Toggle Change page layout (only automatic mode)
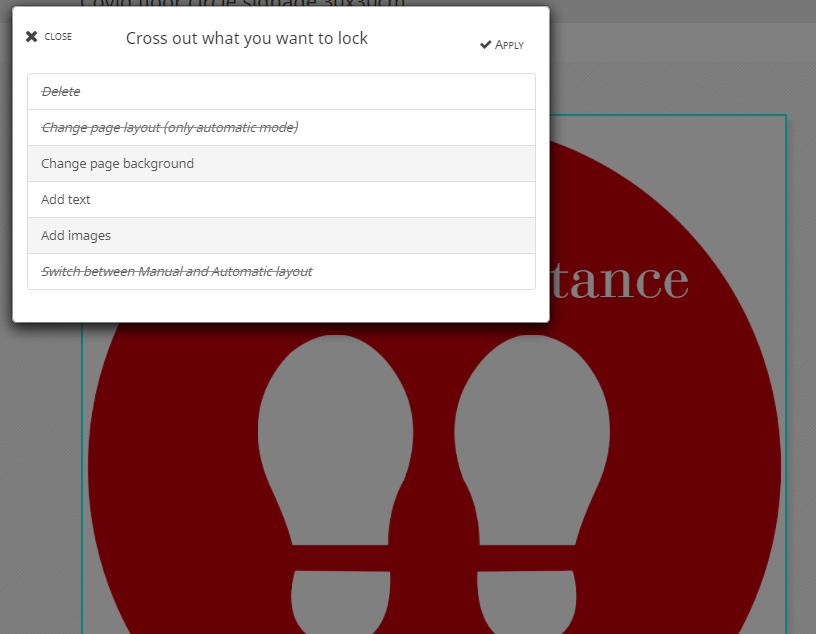Viewport: 816px width, 634px height. click(x=281, y=128)
